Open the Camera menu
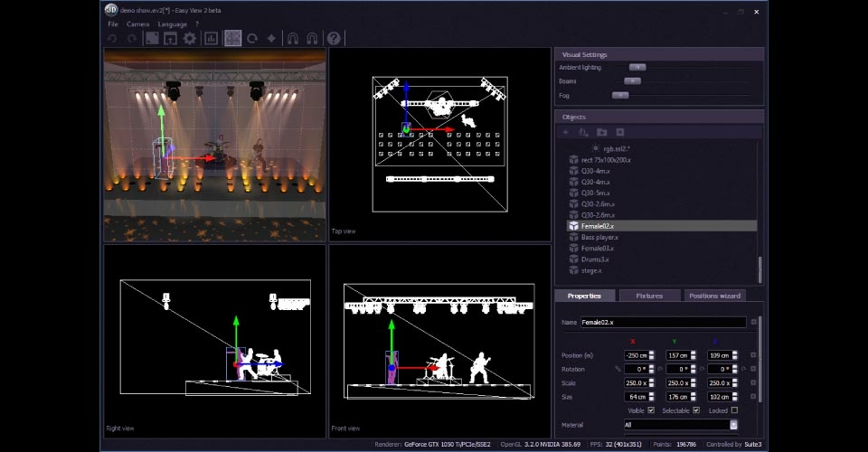Screen dimensions: 868x452 click(137, 24)
